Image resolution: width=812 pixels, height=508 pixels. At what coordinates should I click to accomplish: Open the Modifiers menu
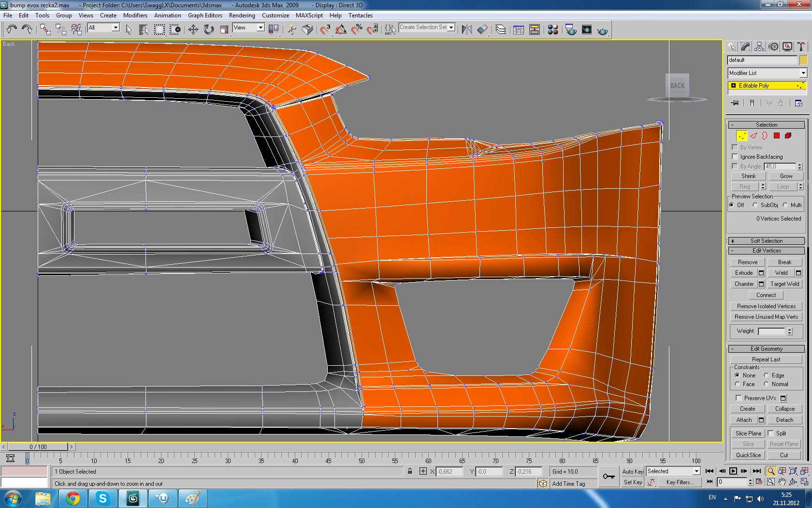pos(135,15)
